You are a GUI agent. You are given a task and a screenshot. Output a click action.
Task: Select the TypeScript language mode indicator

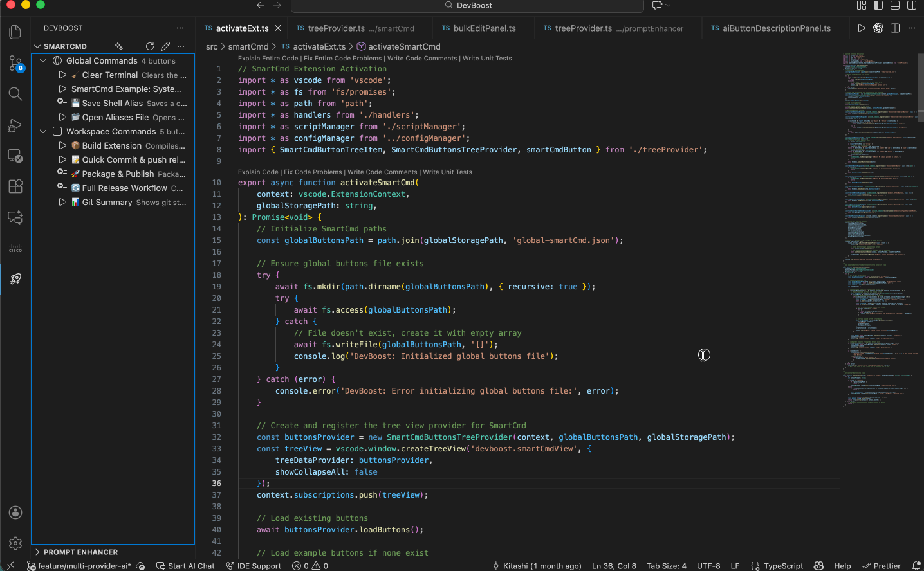click(x=783, y=566)
